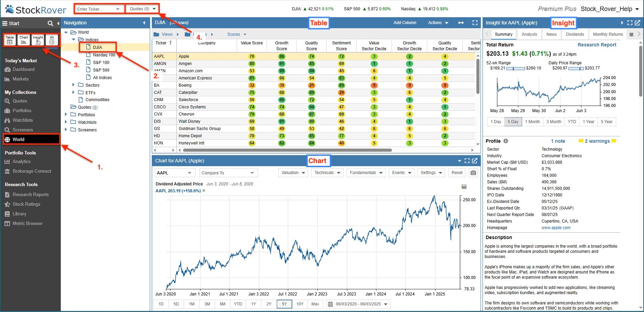Viewport: 644px width, 312px height.
Task: Click the table horizontal scrollbar
Action: point(287,150)
